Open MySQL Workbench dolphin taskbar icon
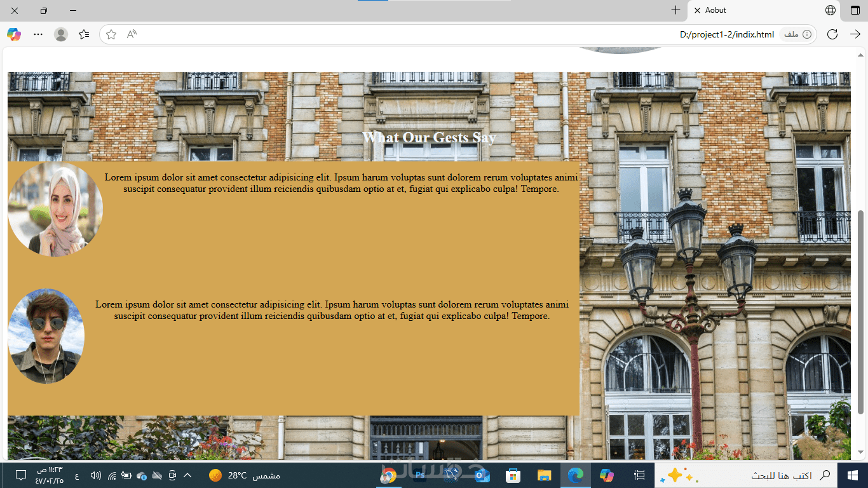 451,475
